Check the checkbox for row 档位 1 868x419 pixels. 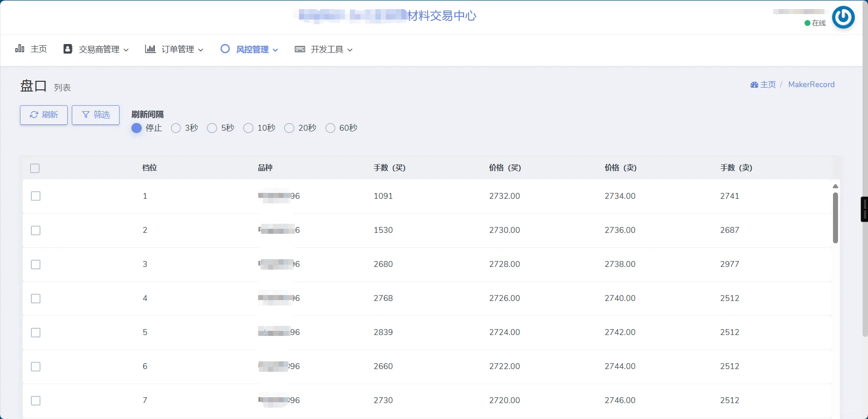[35, 196]
